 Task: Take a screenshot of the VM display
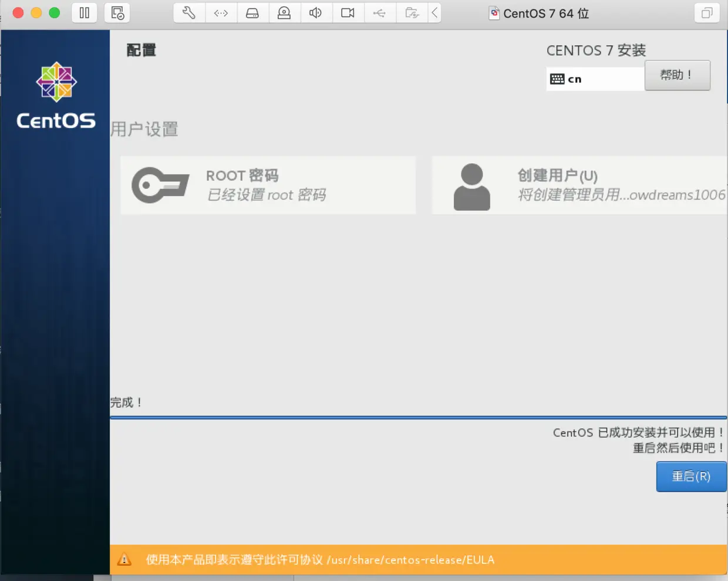(116, 12)
